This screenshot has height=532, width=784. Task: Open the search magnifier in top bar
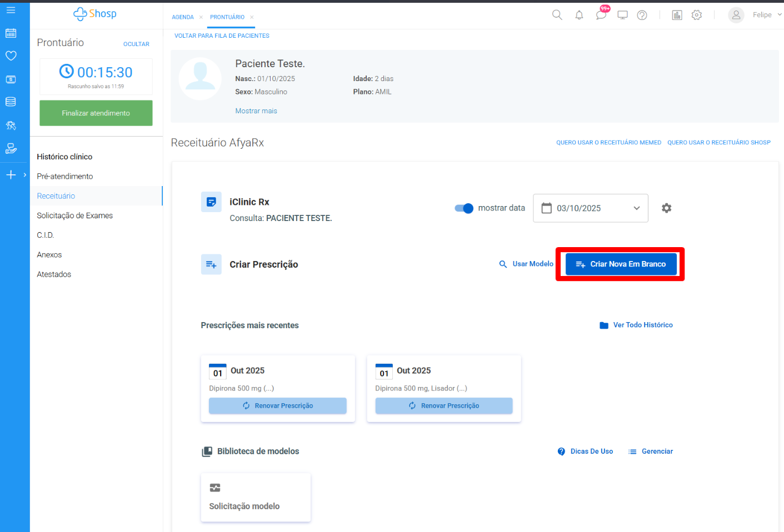557,15
